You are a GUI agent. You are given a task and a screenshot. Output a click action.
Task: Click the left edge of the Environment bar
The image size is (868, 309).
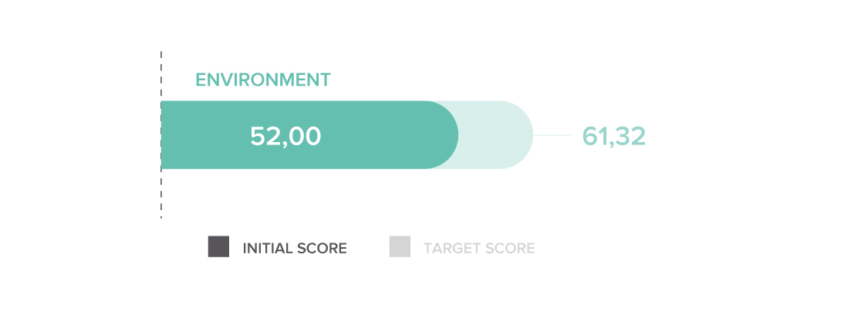click(163, 134)
